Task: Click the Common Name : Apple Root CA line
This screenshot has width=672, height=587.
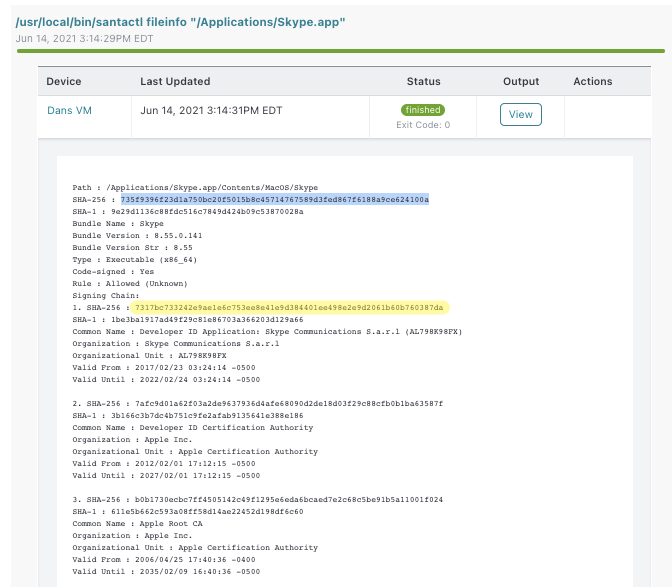Action: (x=138, y=524)
